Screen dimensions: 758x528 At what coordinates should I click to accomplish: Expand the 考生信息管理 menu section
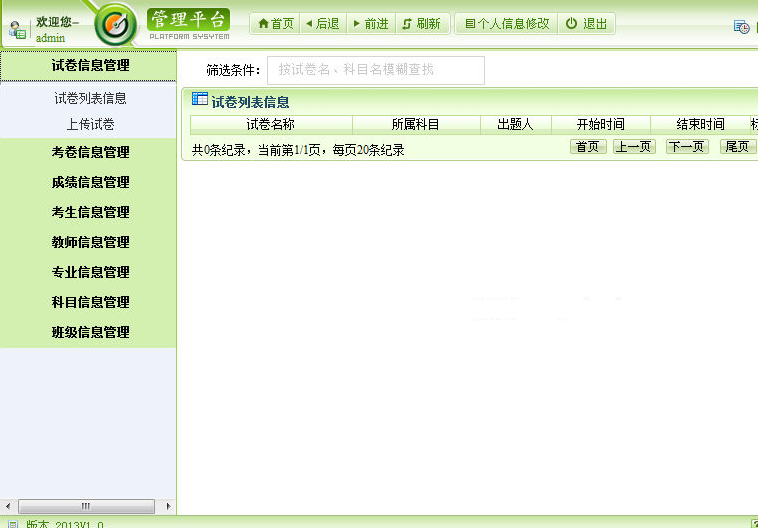click(88, 212)
